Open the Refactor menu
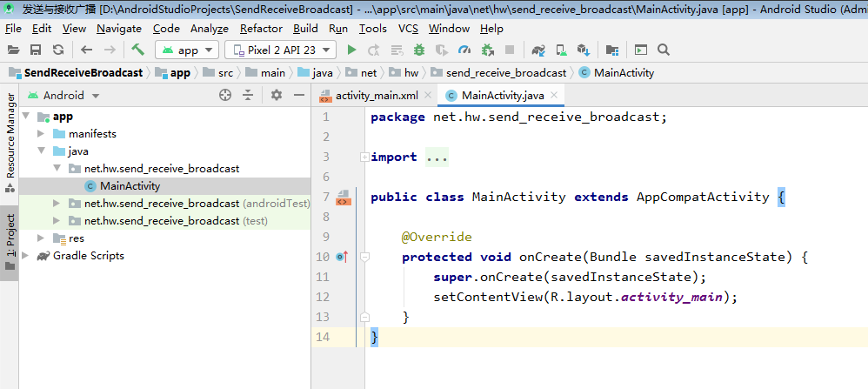This screenshot has width=868, height=389. click(261, 28)
